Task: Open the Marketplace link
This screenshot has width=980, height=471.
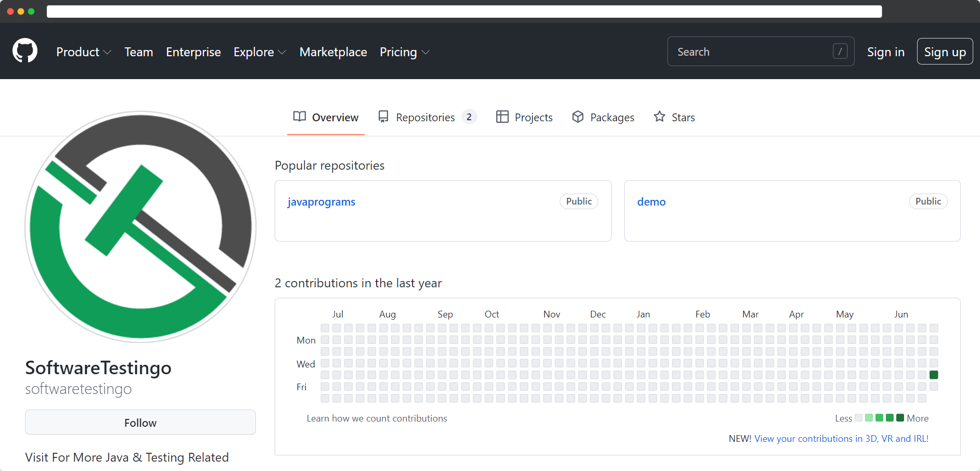Action: [x=333, y=52]
